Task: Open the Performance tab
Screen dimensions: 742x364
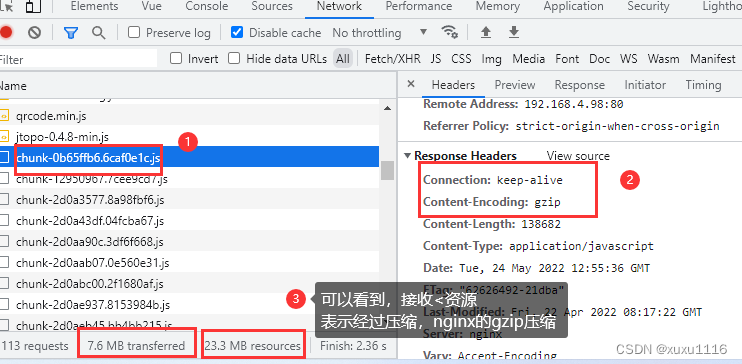Action: [x=418, y=7]
